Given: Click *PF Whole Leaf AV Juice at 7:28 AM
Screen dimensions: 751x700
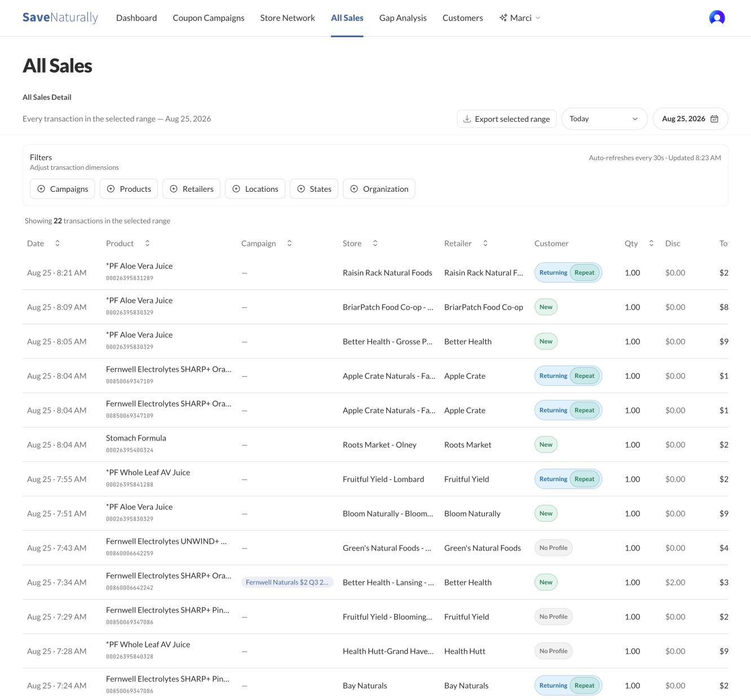Looking at the screenshot, I should (148, 645).
